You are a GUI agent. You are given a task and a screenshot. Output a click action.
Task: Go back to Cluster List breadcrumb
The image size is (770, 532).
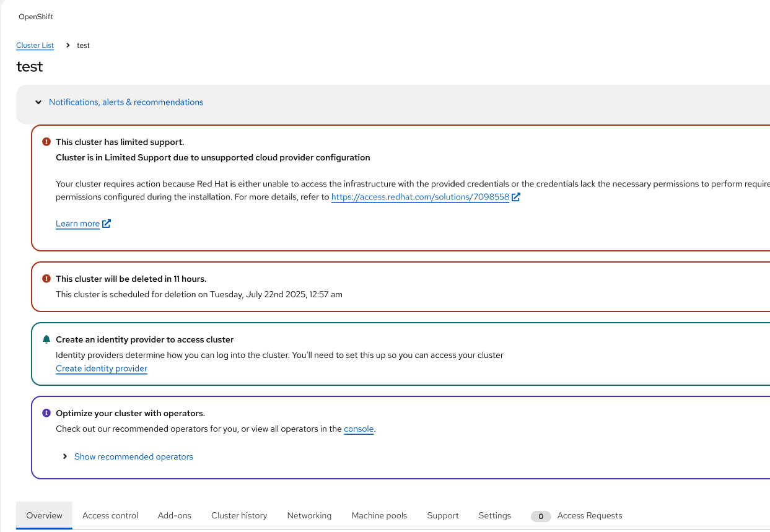[35, 45]
